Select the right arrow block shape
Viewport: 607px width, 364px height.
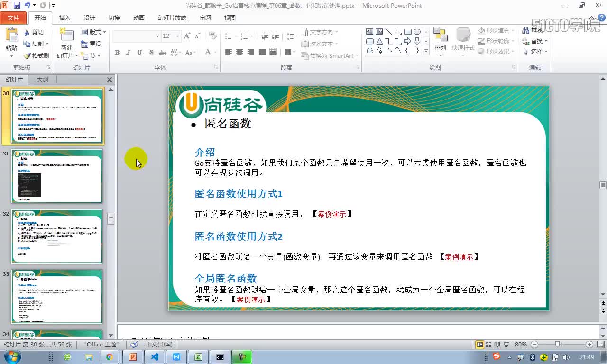[407, 41]
